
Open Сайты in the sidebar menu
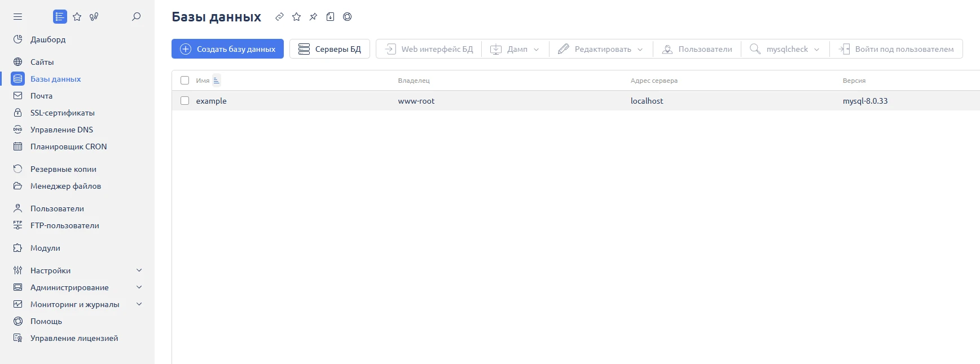click(x=42, y=62)
